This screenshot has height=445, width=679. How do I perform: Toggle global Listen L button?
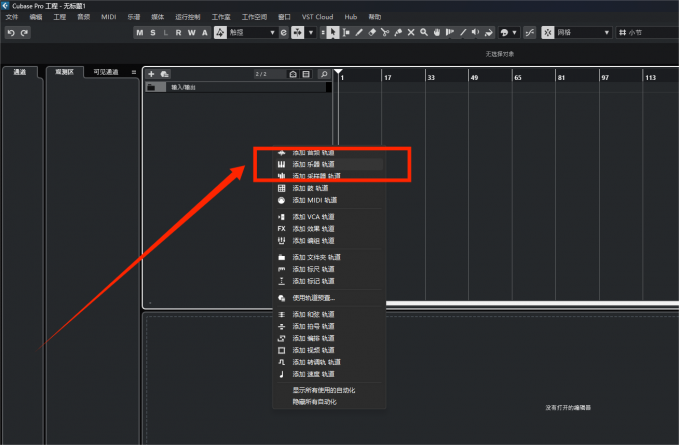tap(165, 32)
